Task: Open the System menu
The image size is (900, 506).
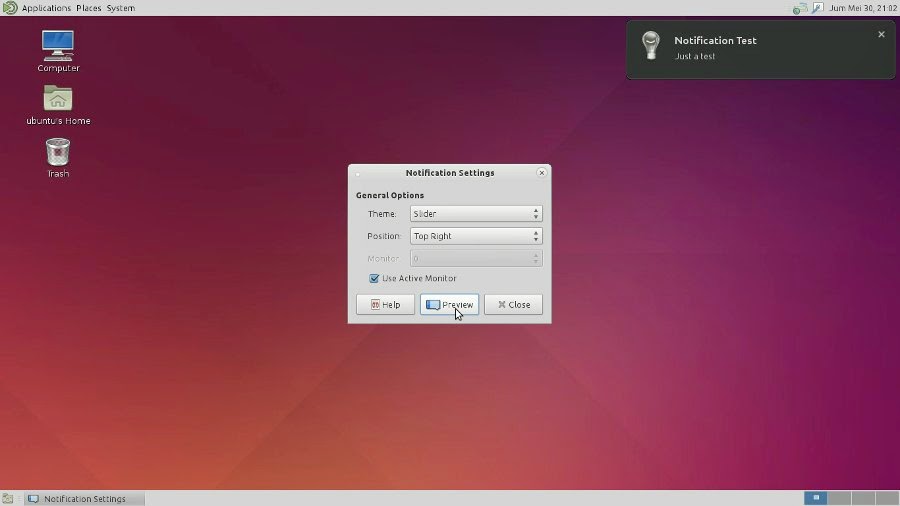Action: point(121,8)
